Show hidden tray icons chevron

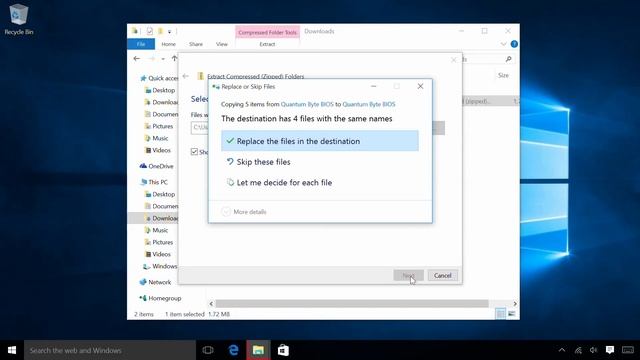point(562,350)
